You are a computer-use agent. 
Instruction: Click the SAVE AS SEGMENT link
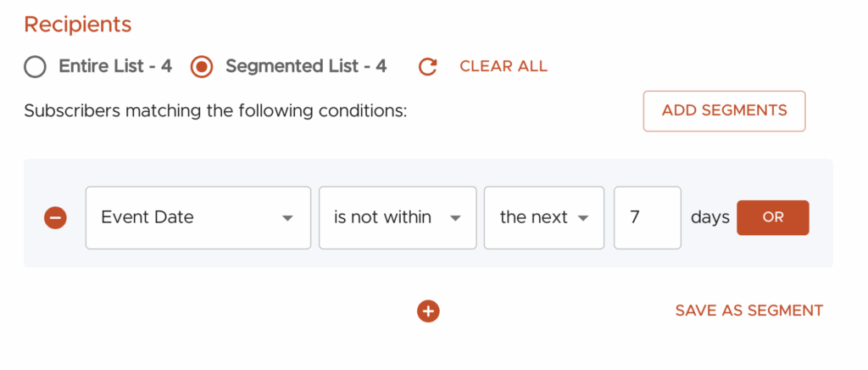[748, 311]
